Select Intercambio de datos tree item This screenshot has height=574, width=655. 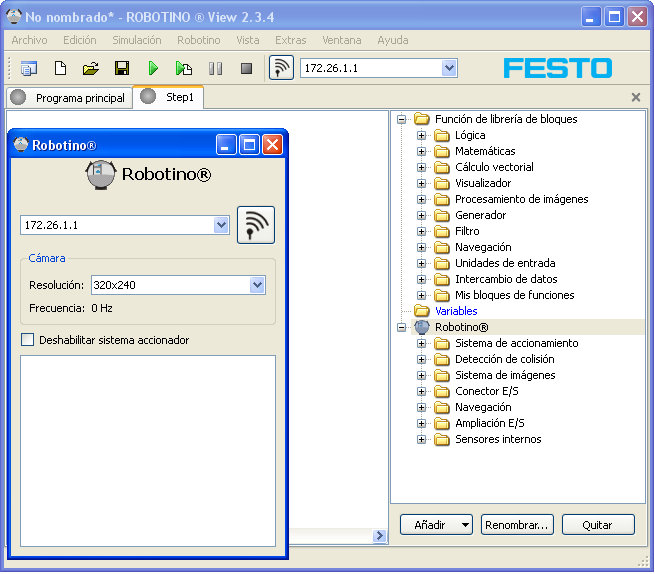(x=506, y=279)
